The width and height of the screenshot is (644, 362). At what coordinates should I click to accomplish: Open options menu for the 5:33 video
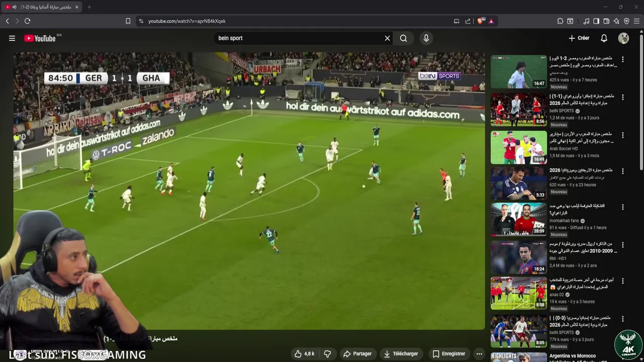click(623, 171)
